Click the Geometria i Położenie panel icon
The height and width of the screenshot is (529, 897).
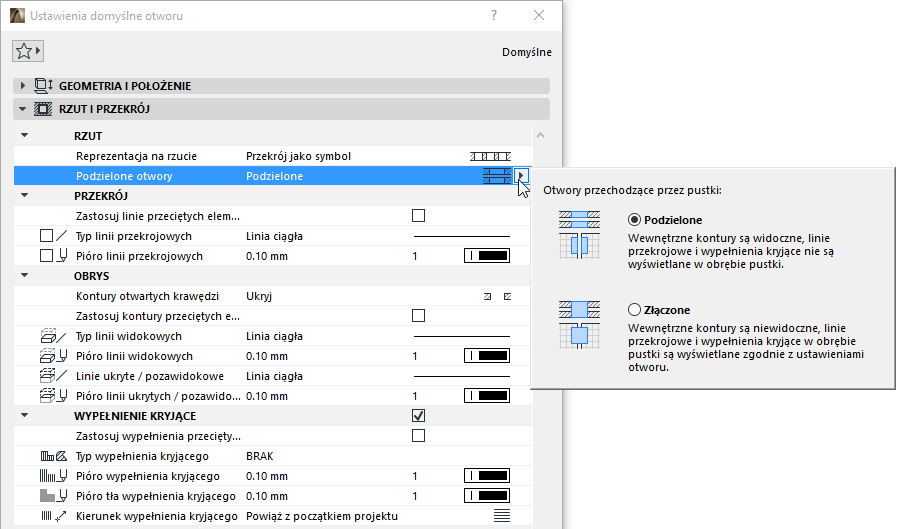(43, 86)
